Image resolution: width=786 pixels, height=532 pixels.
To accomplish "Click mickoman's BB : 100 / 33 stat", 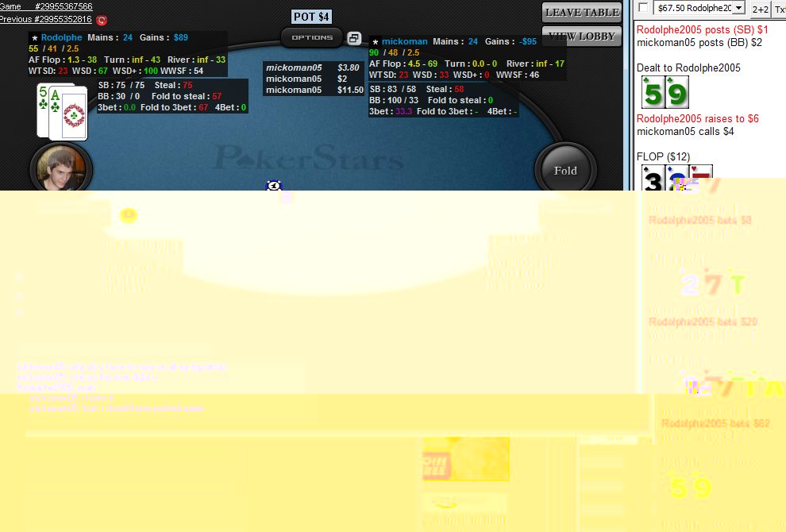I will click(394, 100).
